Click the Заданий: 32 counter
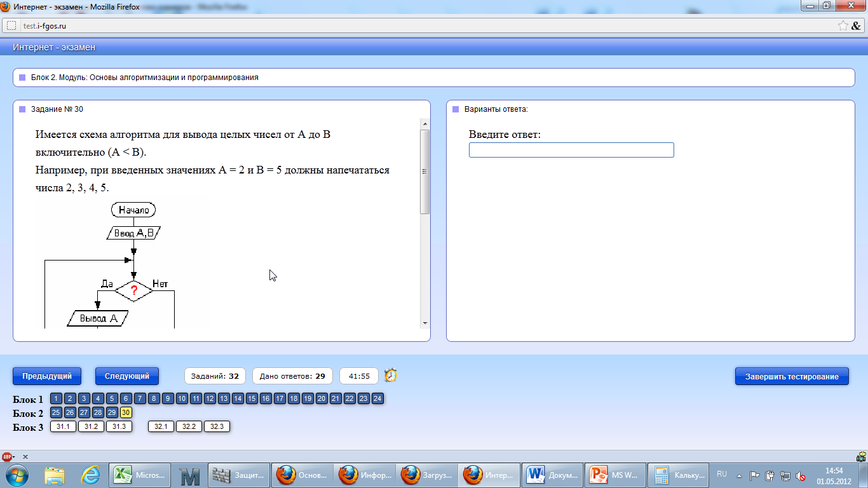Image resolution: width=868 pixels, height=488 pixels. pyautogui.click(x=216, y=376)
